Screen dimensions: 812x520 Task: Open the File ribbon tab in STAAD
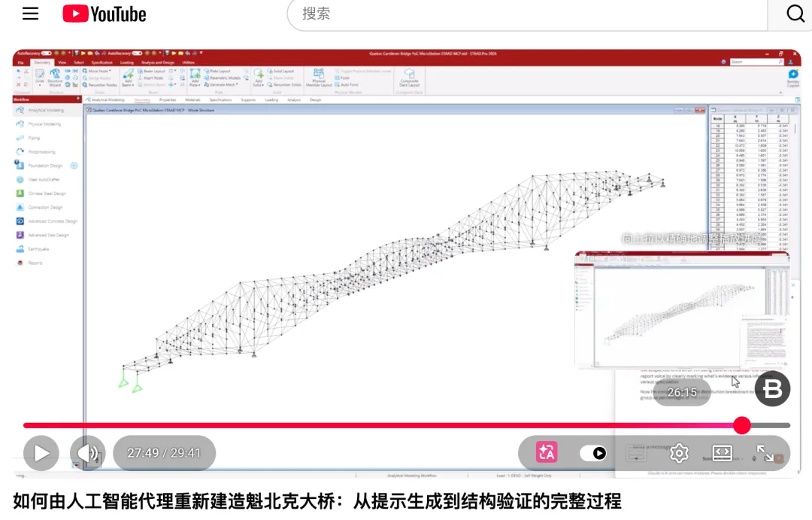coord(21,62)
